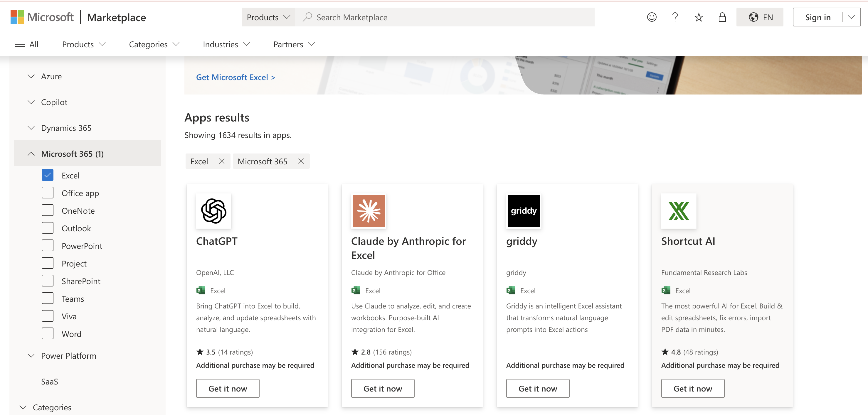Remove the Excel filter chip
This screenshot has height=415, width=868.
222,161
